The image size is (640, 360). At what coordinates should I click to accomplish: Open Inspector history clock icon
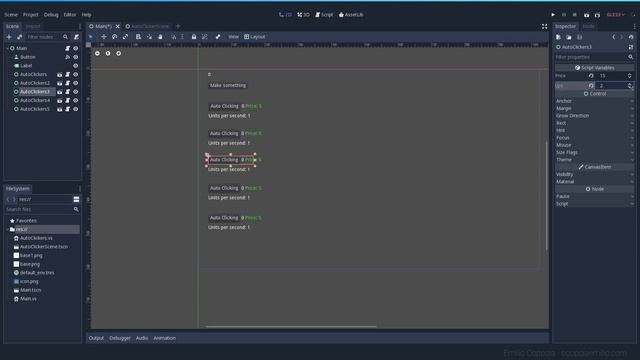pos(631,37)
